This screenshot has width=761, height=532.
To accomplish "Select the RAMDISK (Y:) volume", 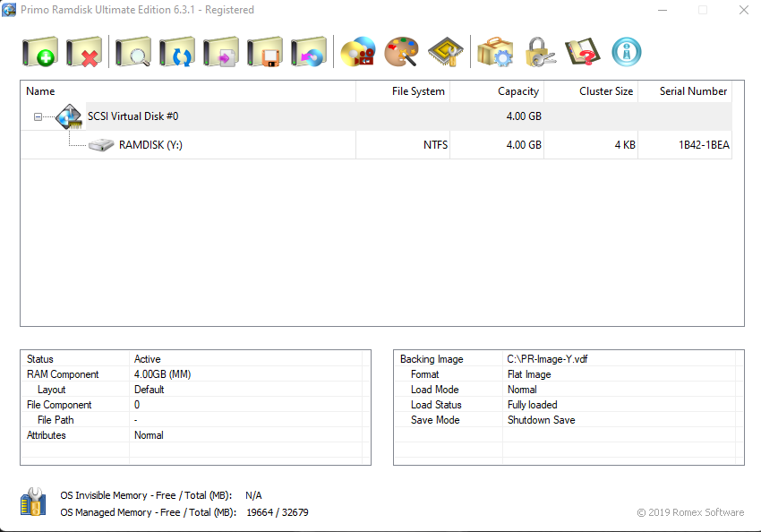I will coord(150,145).
